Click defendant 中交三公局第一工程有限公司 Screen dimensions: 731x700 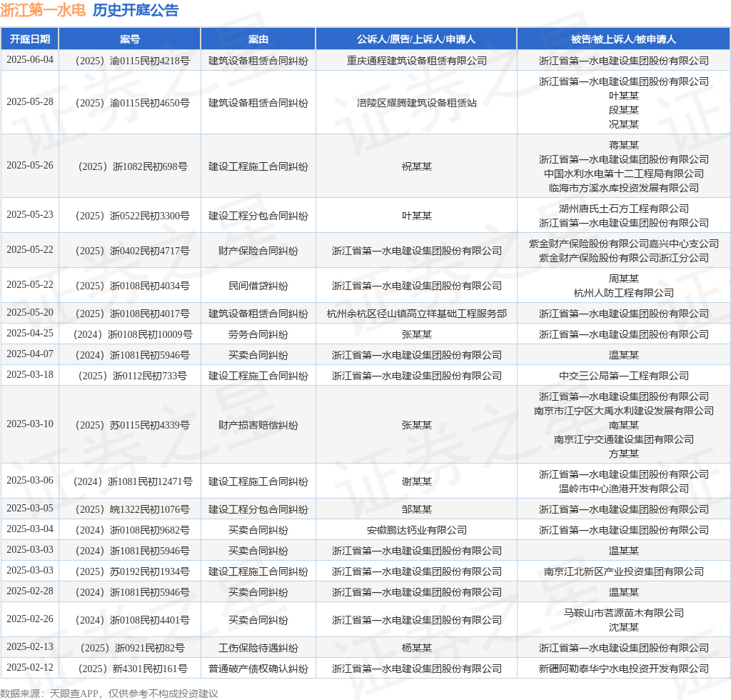pyautogui.click(x=624, y=376)
